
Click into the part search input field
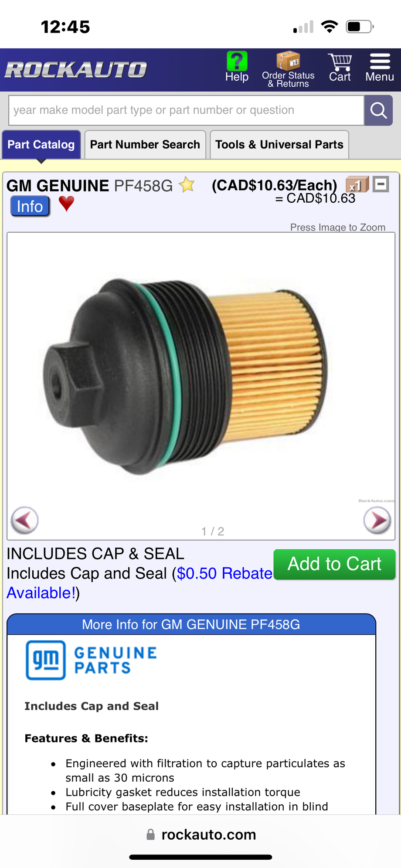coord(187,110)
